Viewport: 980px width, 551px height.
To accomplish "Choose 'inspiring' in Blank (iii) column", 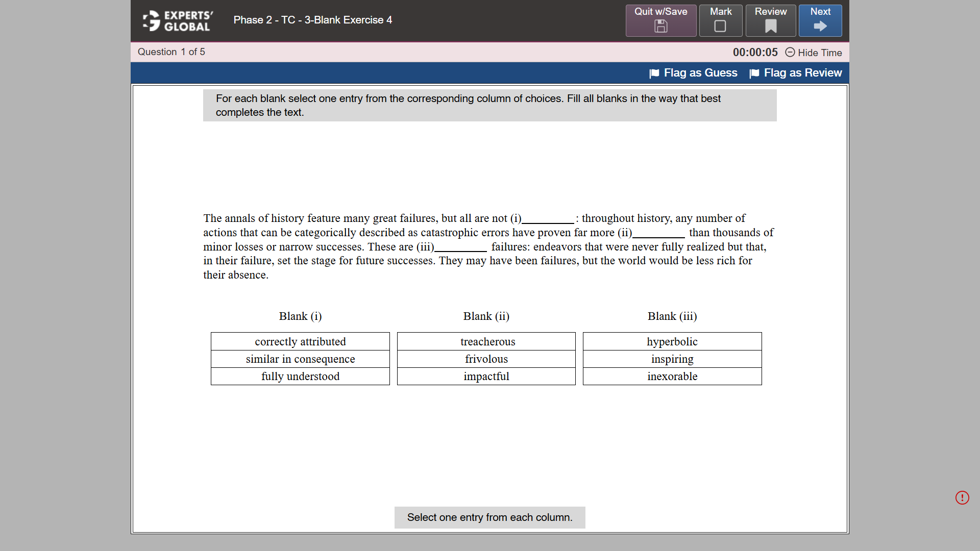I will coord(672,359).
